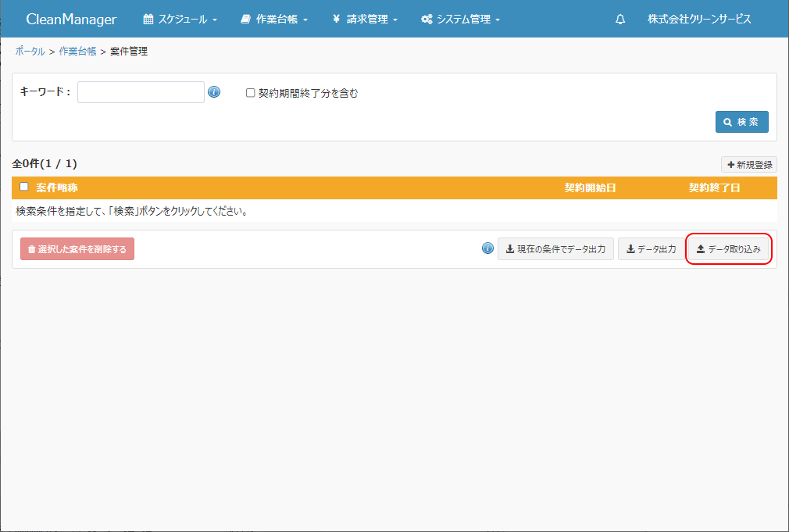Click the データ出力 button
Screen dimensions: 789x532
[x=651, y=249]
